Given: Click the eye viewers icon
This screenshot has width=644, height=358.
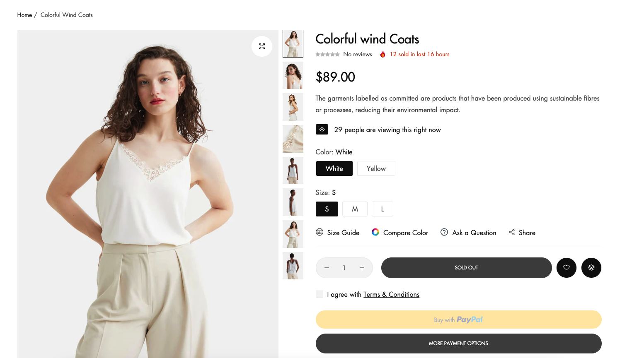Looking at the screenshot, I should 322,130.
